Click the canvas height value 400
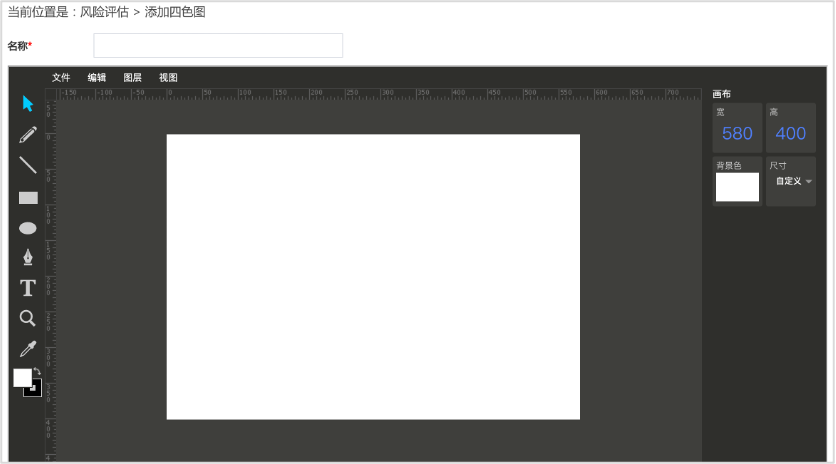The width and height of the screenshot is (836, 464). point(790,133)
